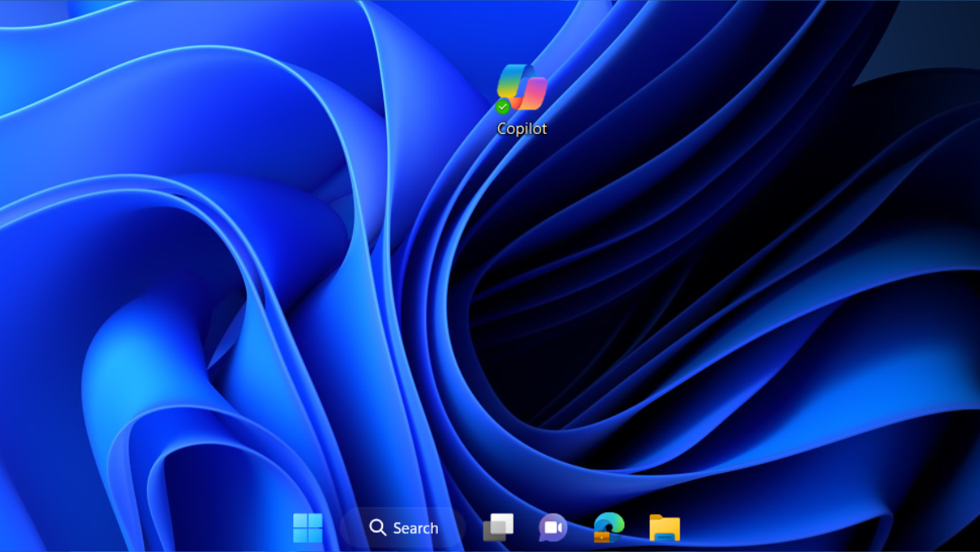
Task: Click the "Copilot" label under the icon
Action: coord(522,129)
